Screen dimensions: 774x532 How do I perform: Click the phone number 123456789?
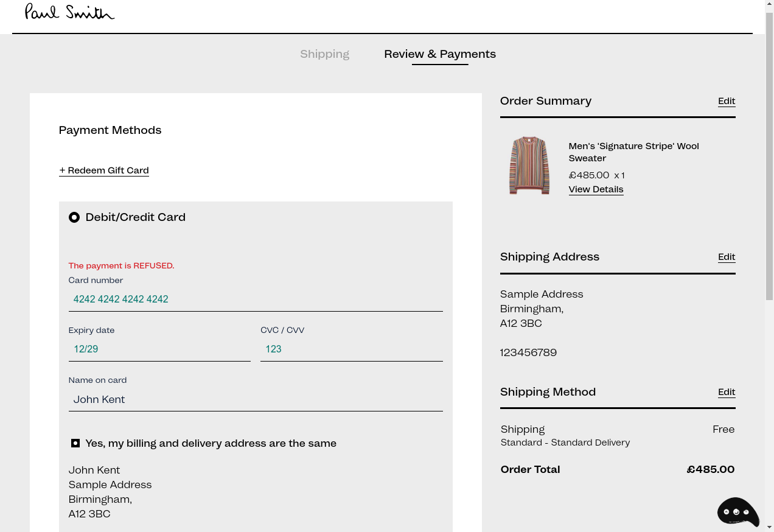(528, 352)
